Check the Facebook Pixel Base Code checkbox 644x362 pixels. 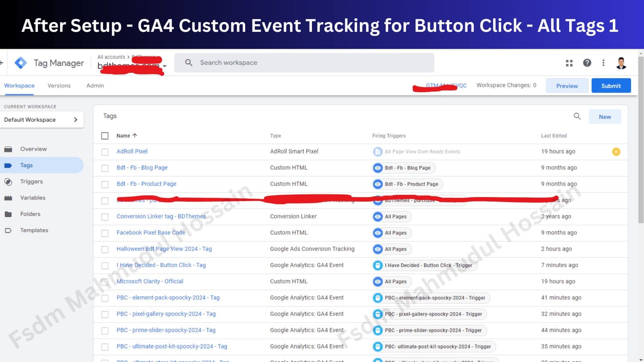click(105, 233)
